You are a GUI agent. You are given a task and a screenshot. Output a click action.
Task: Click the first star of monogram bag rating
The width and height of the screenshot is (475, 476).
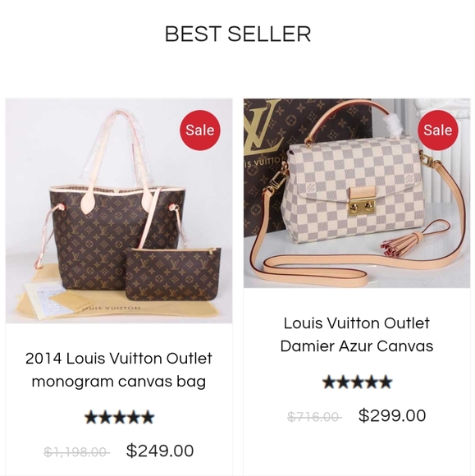(x=91, y=417)
